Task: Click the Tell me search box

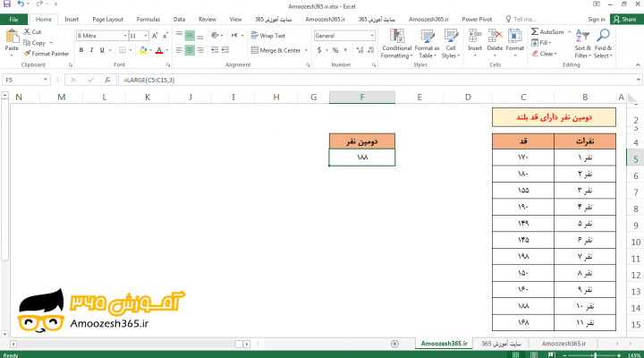Action: [x=521, y=20]
